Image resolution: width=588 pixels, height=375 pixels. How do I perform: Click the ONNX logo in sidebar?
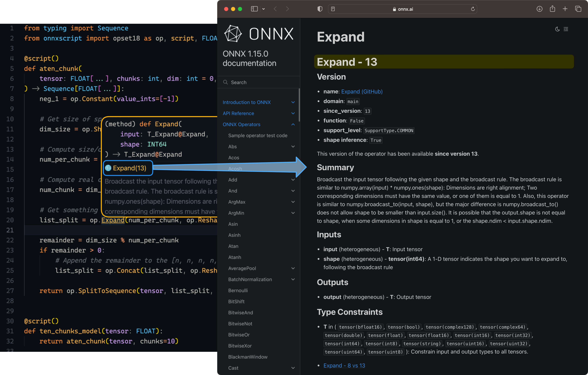coord(259,34)
